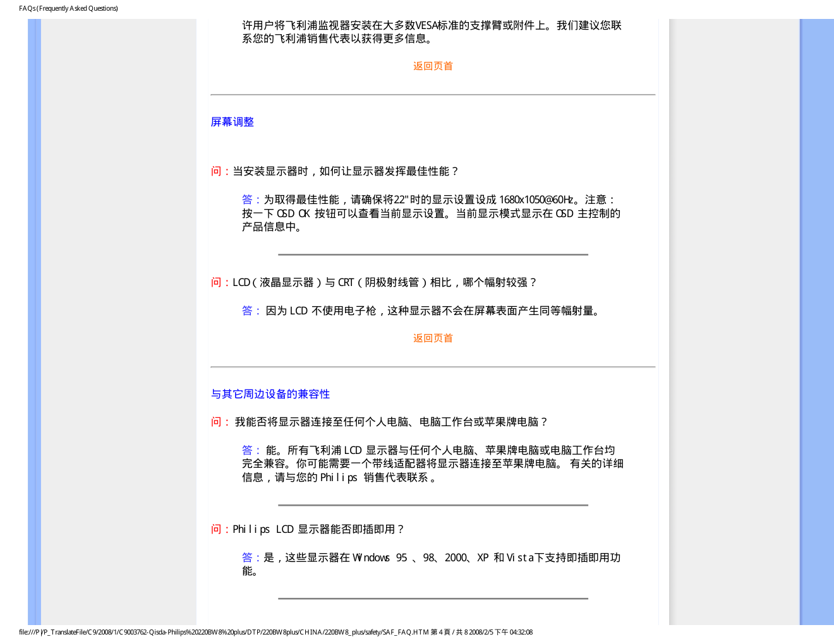Select the 屏幕调整 section heading
Screen dimensions: 834x644
(232, 122)
